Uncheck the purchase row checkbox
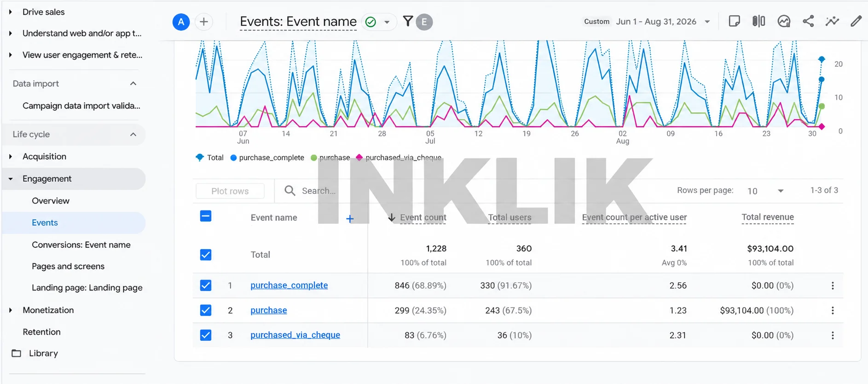Image resolution: width=868 pixels, height=384 pixels. pos(206,310)
